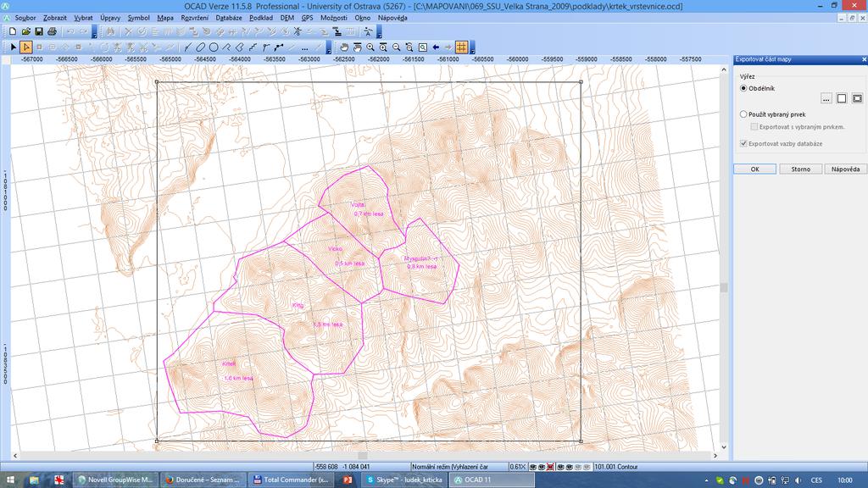Show the entire map icon
Viewport: 868px width, 488px height.
click(x=422, y=47)
